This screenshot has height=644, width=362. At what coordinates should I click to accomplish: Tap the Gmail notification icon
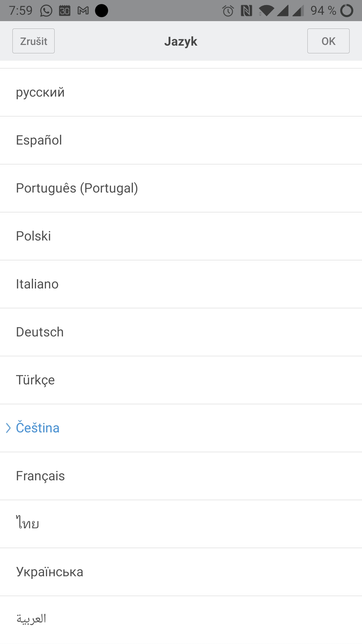(83, 11)
